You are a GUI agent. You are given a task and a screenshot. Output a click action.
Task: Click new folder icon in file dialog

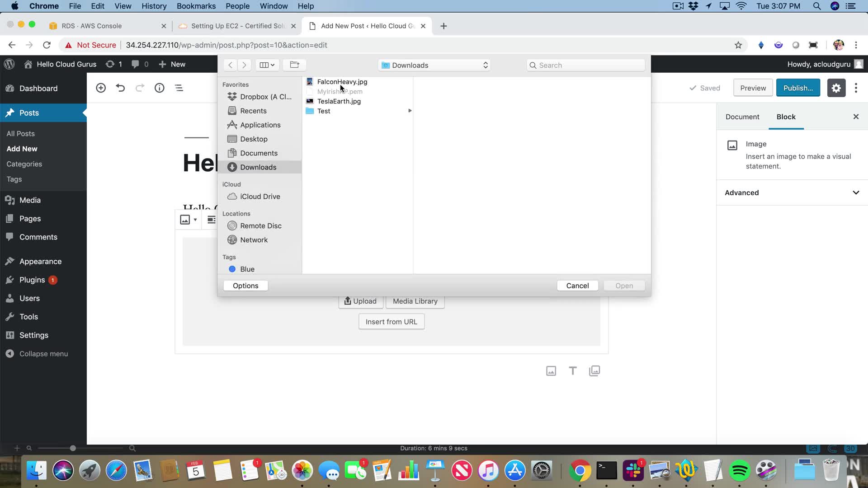[294, 65]
